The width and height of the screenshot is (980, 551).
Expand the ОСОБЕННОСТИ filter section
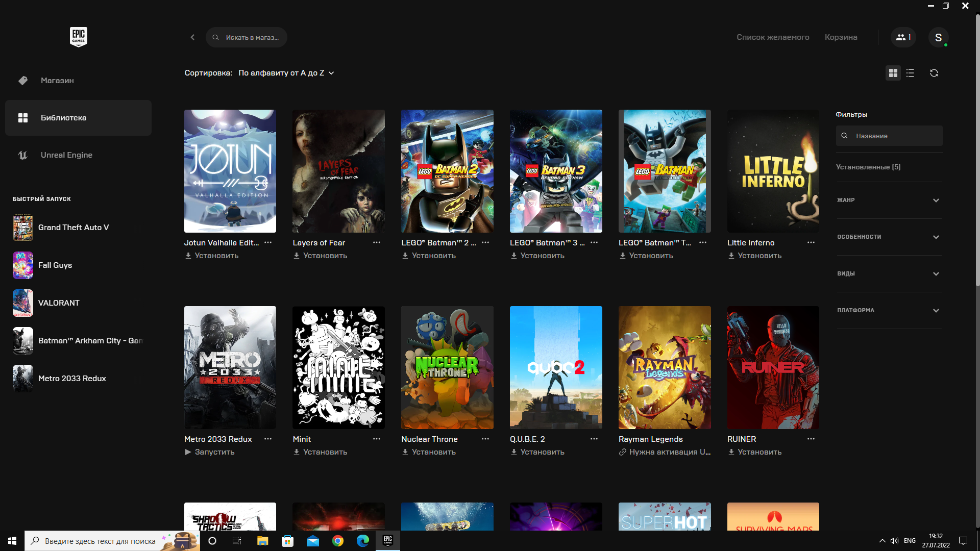[x=889, y=237]
